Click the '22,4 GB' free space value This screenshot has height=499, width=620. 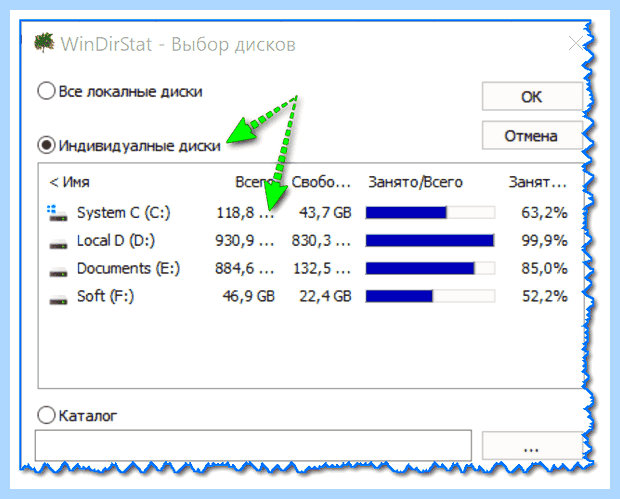[x=325, y=296]
